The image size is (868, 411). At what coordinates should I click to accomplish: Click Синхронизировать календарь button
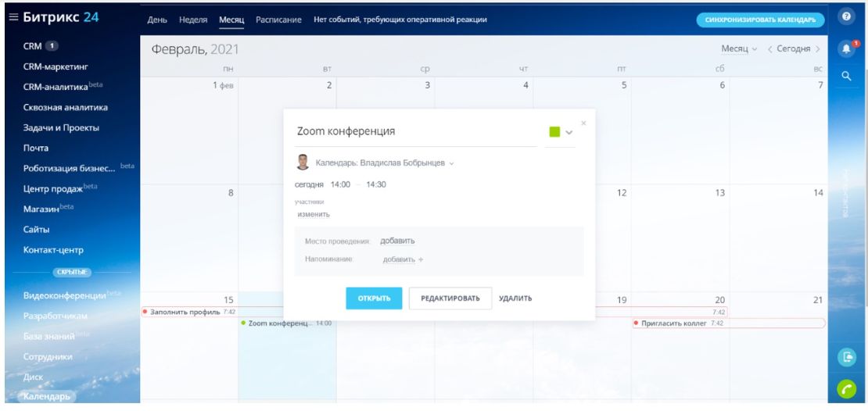coord(760,20)
